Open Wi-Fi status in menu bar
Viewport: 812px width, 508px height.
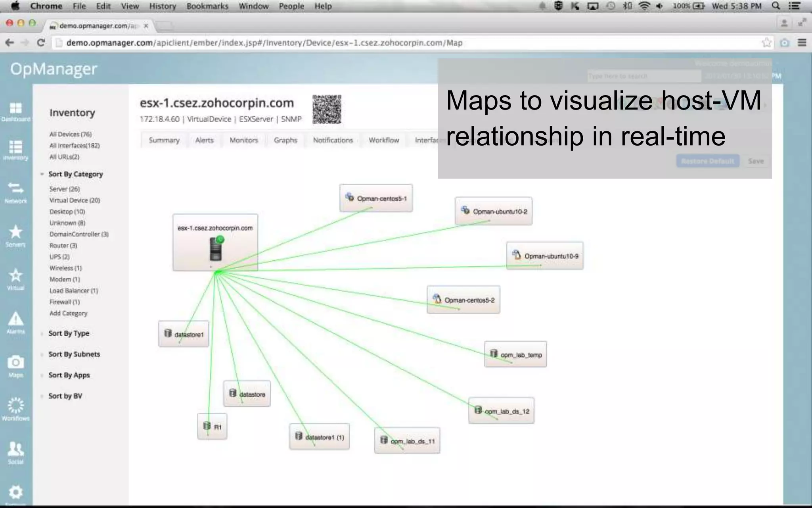tap(645, 6)
